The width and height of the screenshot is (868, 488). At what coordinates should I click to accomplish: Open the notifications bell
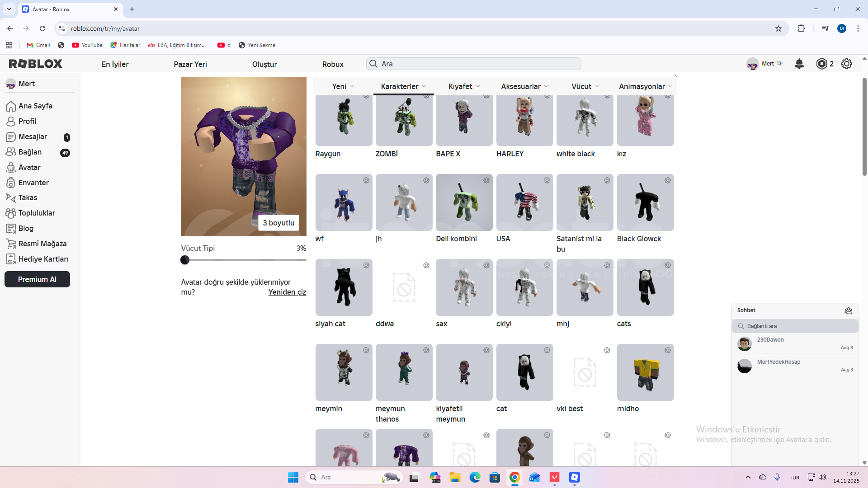[x=799, y=64]
